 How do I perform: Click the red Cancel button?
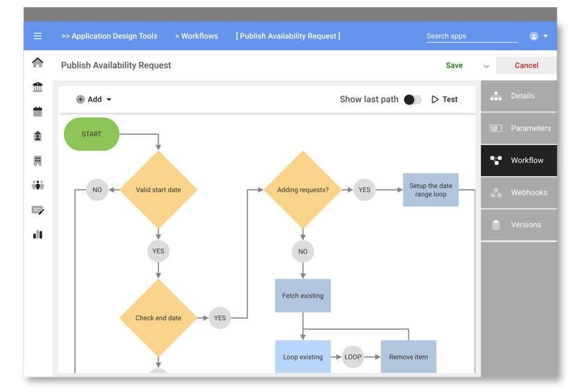coord(526,66)
